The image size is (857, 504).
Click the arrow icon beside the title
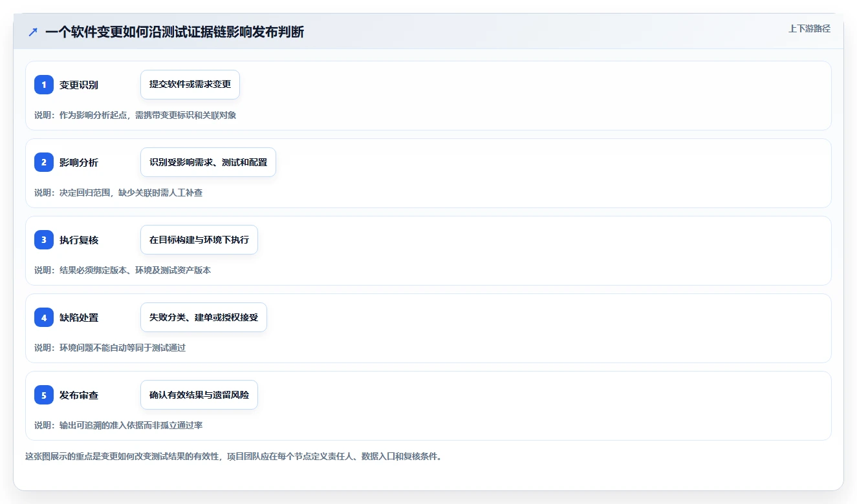(32, 32)
